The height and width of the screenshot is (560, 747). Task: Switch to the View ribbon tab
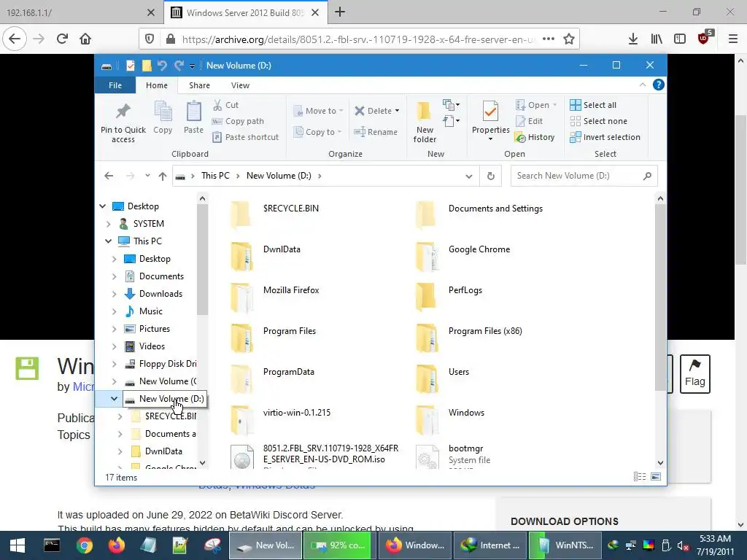(x=240, y=85)
